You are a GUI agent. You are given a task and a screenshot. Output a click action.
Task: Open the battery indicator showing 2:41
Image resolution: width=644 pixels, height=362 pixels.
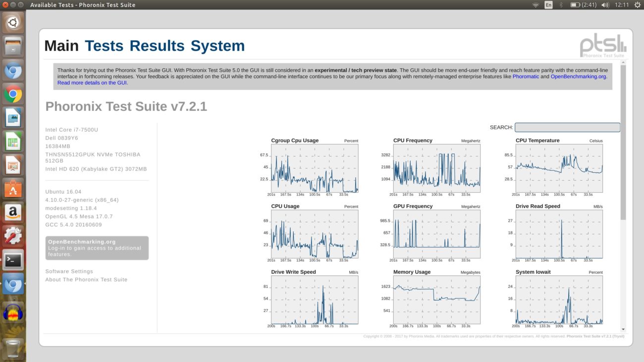pos(583,5)
